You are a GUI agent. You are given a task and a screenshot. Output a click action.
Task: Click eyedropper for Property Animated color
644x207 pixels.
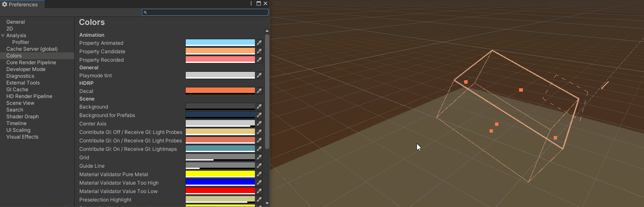(x=260, y=43)
